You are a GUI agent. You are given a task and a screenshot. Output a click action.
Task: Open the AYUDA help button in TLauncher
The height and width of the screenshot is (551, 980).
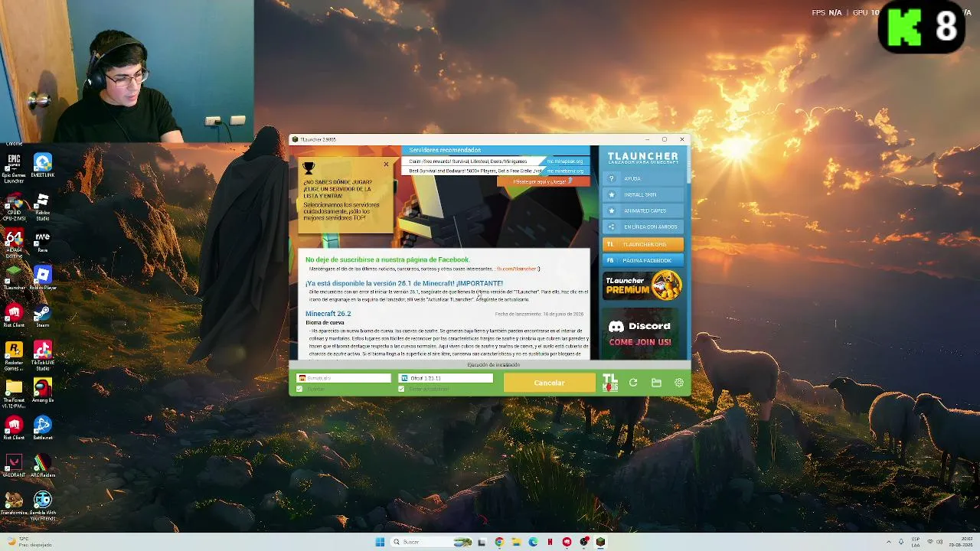click(x=643, y=178)
